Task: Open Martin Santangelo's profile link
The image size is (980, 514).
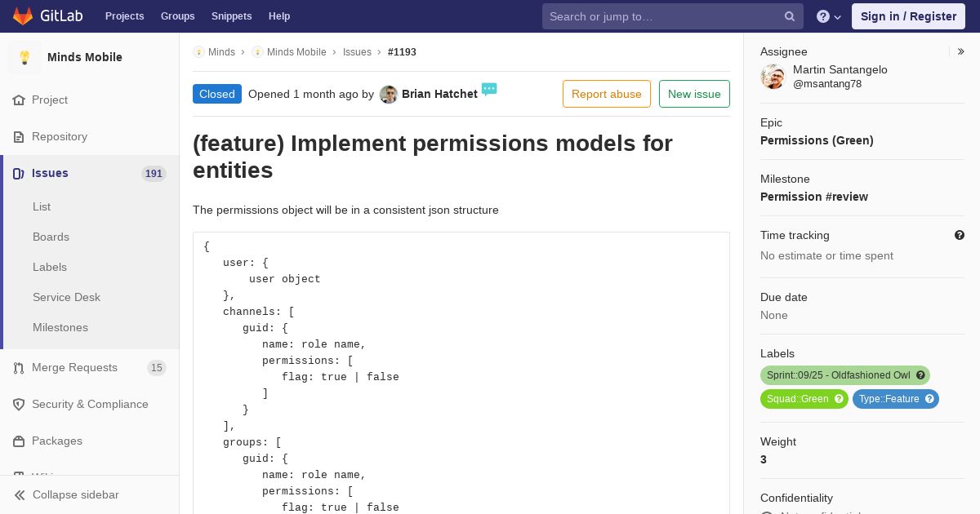Action: click(x=840, y=70)
